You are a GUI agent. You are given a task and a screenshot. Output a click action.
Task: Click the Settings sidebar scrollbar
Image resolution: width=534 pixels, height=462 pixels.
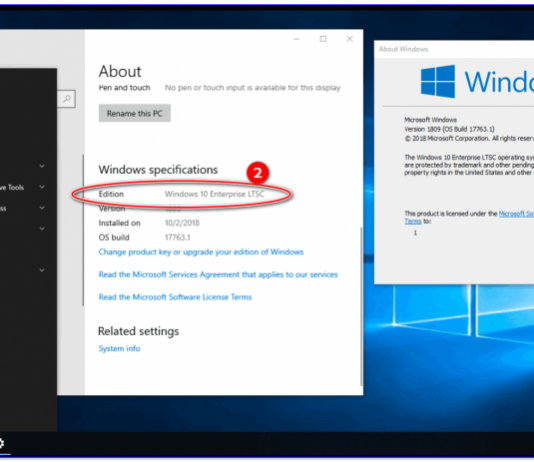[83, 230]
